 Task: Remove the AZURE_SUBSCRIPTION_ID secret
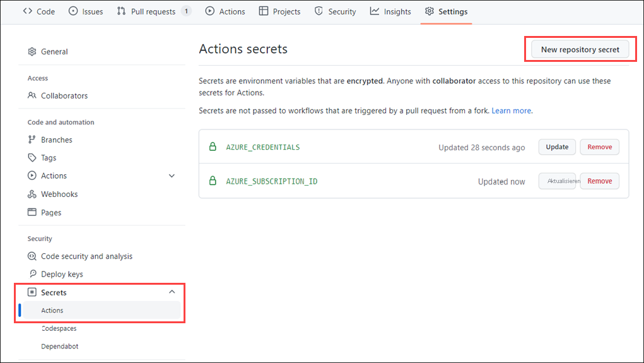click(600, 181)
